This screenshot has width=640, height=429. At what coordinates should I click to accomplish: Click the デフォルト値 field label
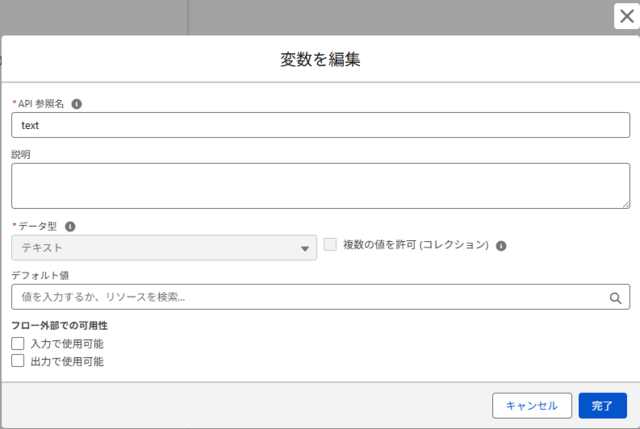click(39, 275)
